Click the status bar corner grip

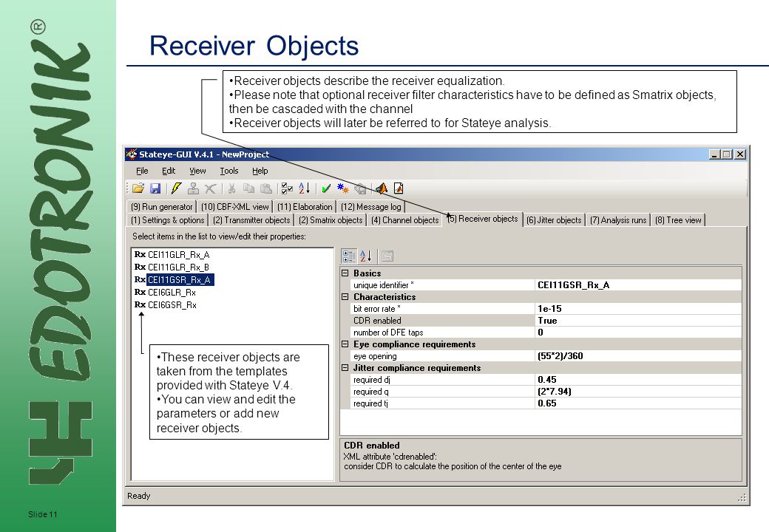[742, 498]
